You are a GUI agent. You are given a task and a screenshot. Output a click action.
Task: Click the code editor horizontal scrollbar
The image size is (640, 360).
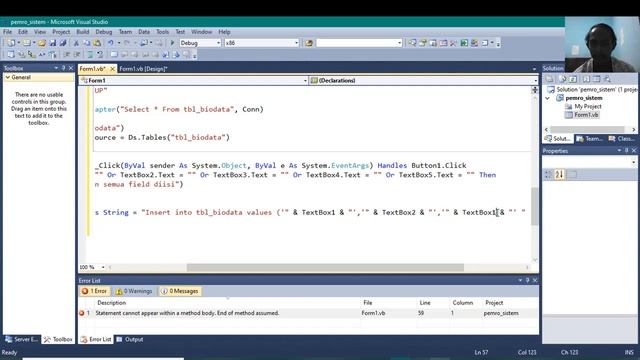coord(325,267)
